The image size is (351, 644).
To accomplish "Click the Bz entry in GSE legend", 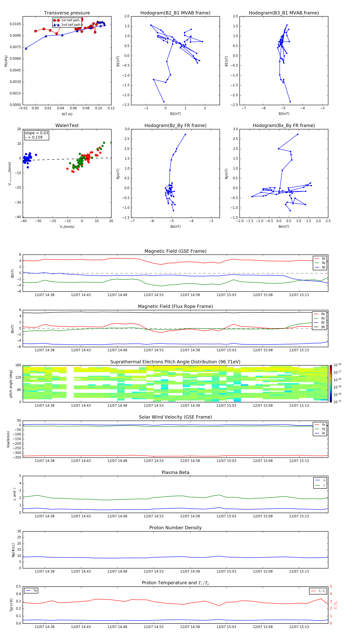I will pos(320,267).
